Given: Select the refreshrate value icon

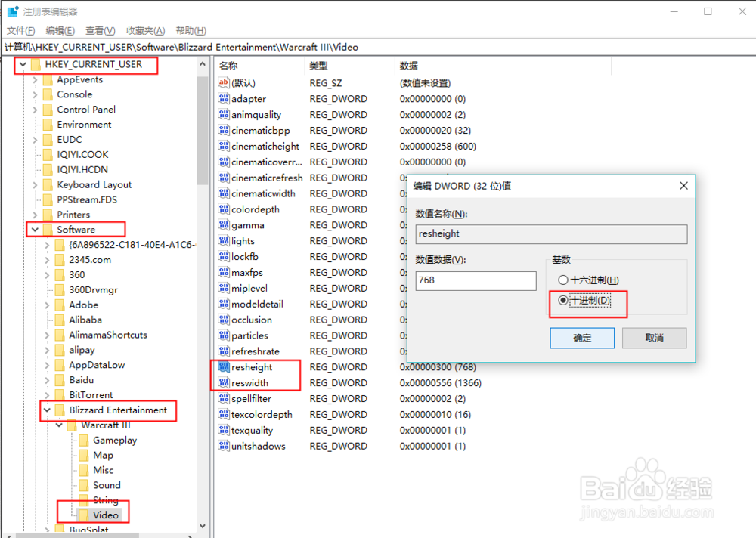Looking at the screenshot, I should (x=224, y=351).
